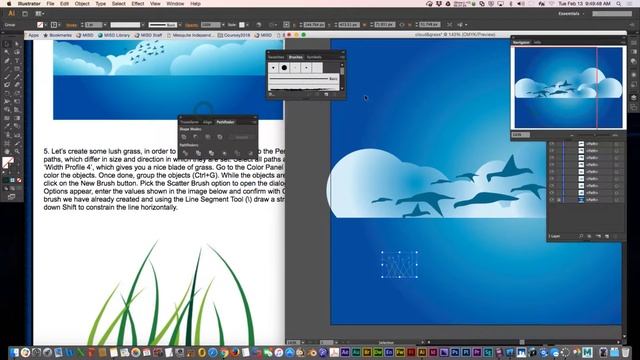Open MISD Library bookmark in browser

click(x=114, y=35)
